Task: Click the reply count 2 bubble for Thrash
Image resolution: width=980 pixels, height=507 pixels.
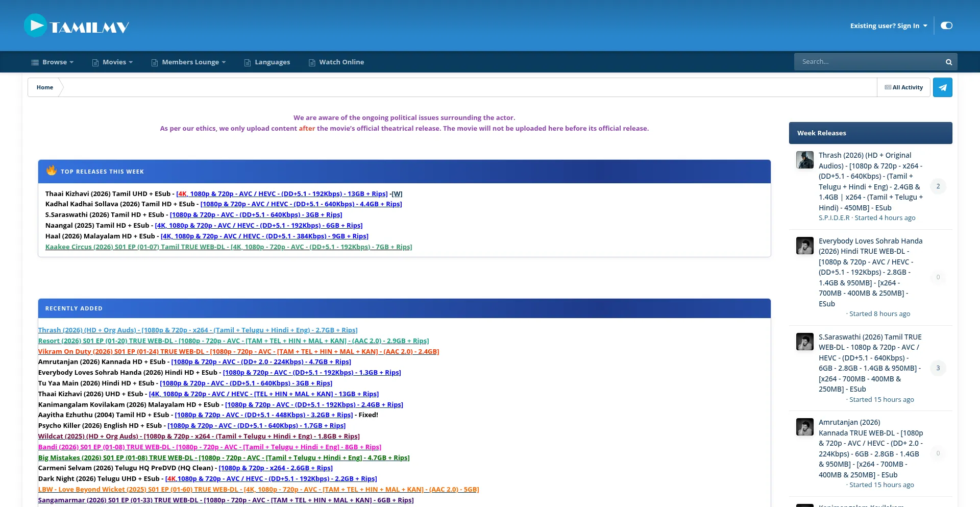Action: click(x=938, y=186)
